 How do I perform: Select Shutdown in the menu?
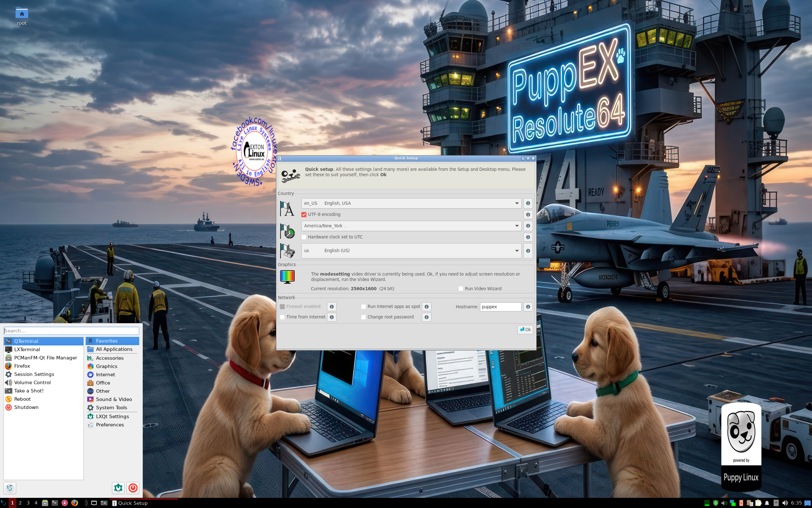44,408
